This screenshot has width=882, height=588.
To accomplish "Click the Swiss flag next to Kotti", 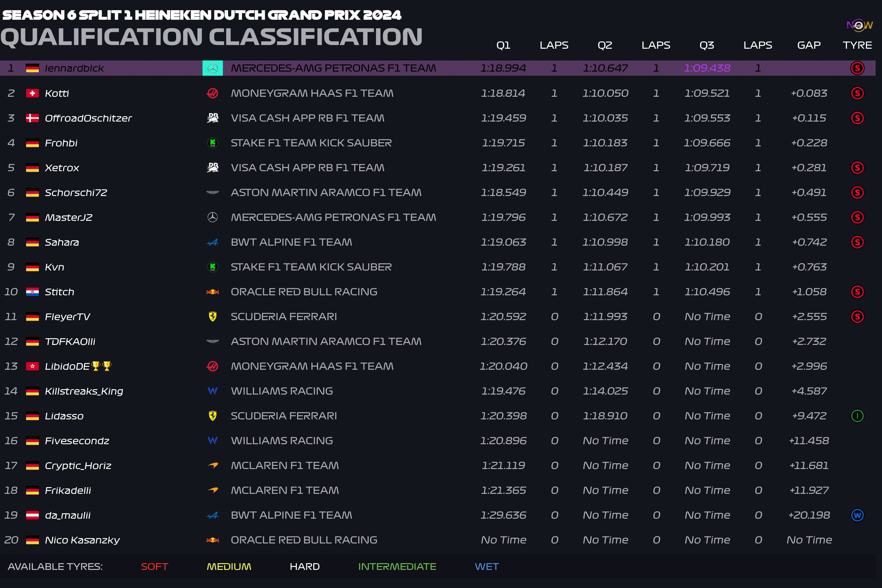I will [32, 93].
